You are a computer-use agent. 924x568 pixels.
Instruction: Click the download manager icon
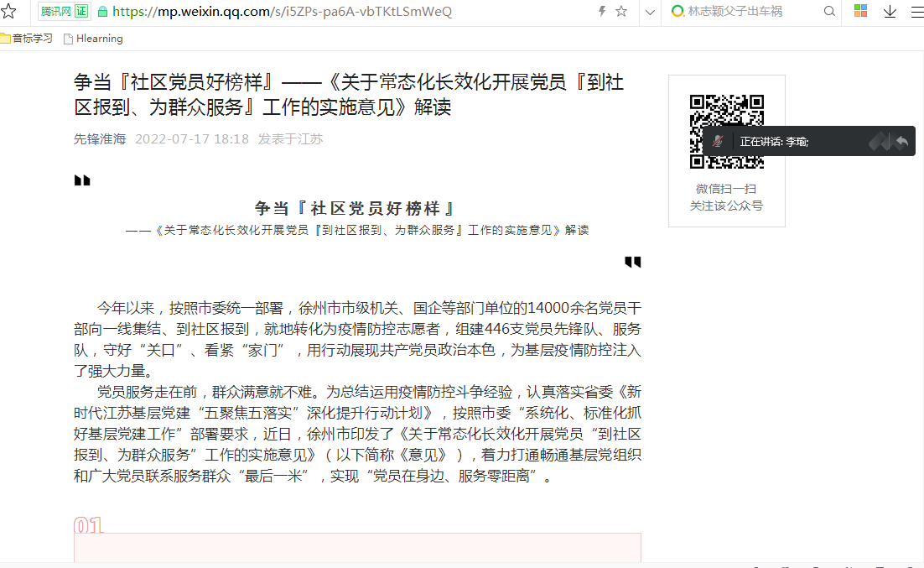coord(889,13)
